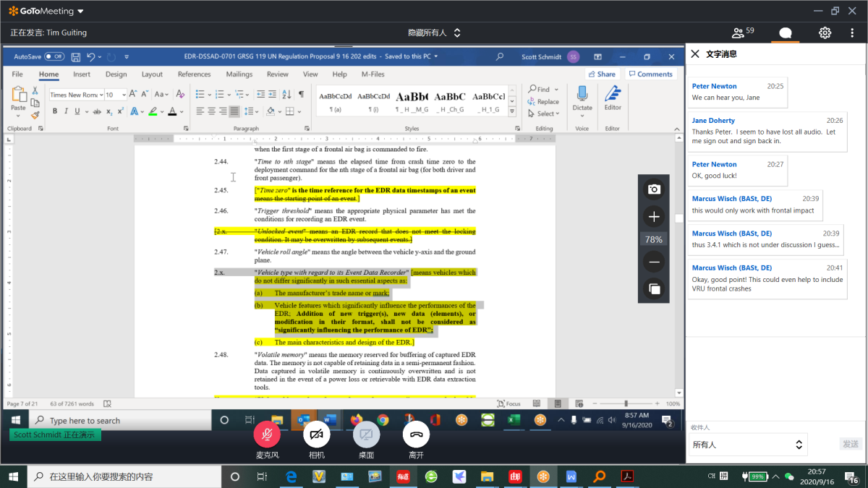This screenshot has height=488, width=868.
Task: Adjust the Word zoom slider
Action: 626,403
